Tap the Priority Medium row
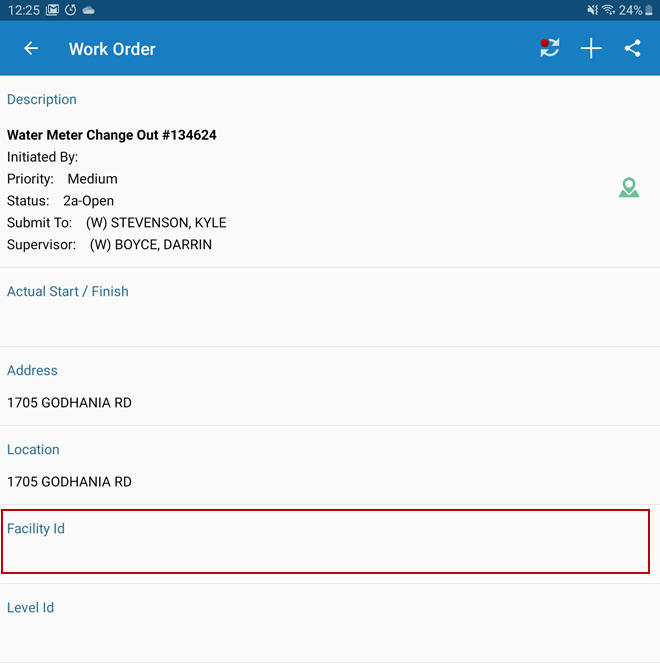Screen dimensions: 660x663 (62, 179)
